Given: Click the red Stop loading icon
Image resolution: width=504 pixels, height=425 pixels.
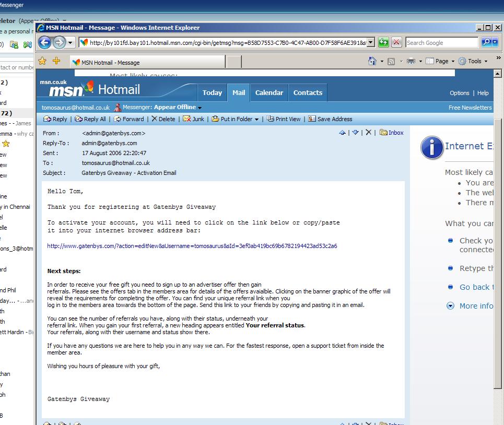Looking at the screenshot, I should click(x=396, y=43).
